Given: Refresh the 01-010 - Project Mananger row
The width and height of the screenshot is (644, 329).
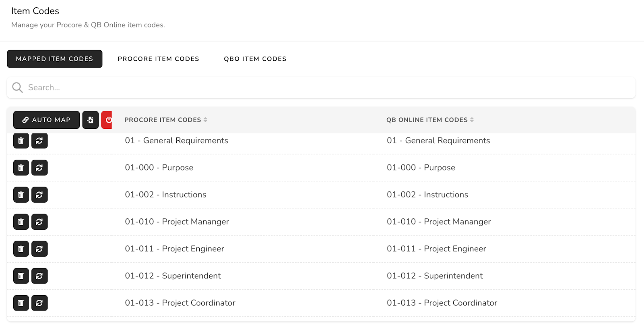Looking at the screenshot, I should (39, 222).
